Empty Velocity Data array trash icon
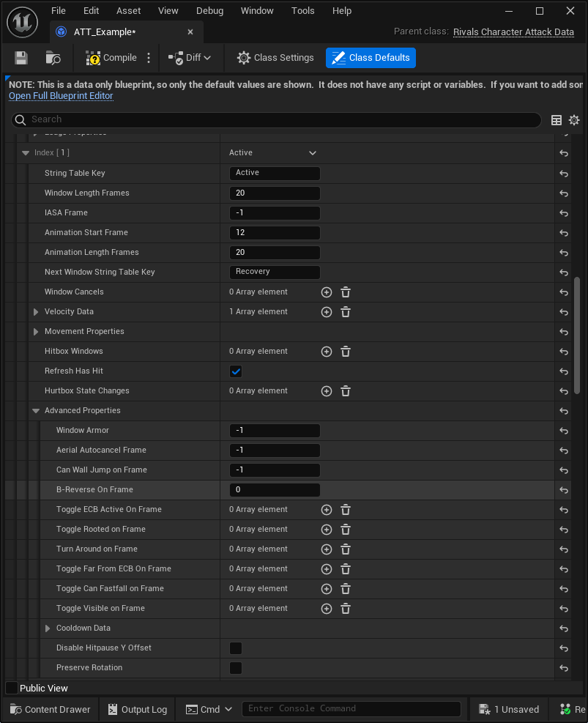Viewport: 588px width, 723px height. (x=346, y=312)
